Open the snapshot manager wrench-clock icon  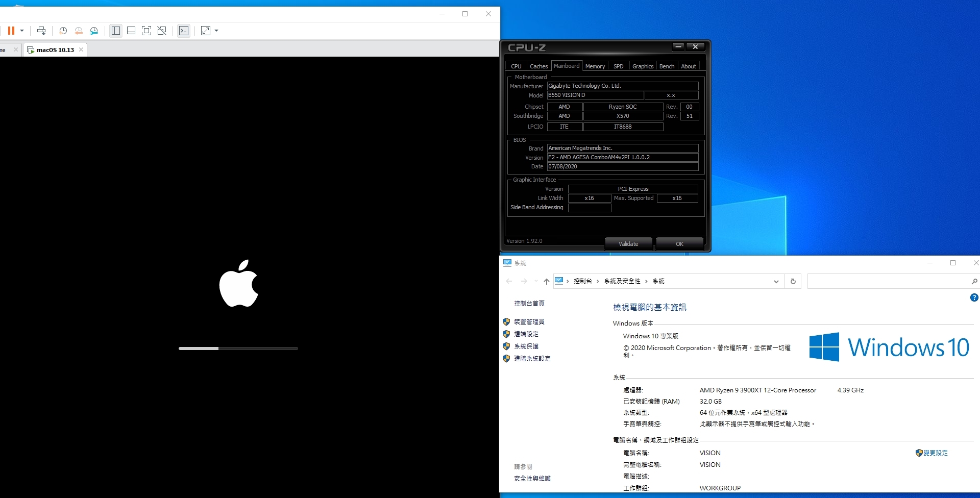[94, 31]
